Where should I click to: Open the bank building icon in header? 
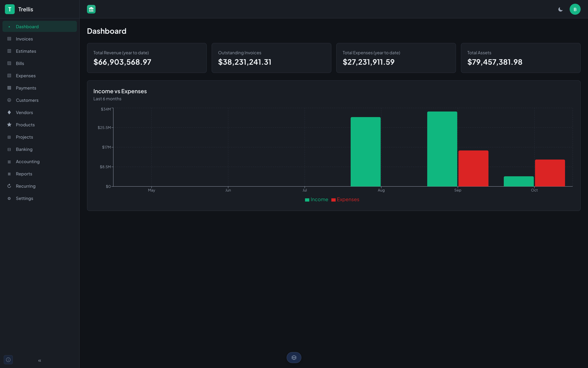[x=91, y=9]
